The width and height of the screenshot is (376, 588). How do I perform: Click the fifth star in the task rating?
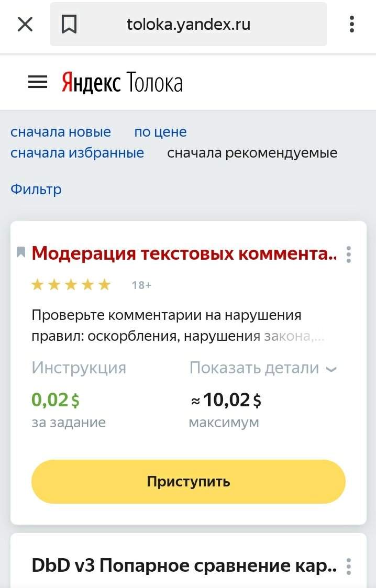coord(104,284)
